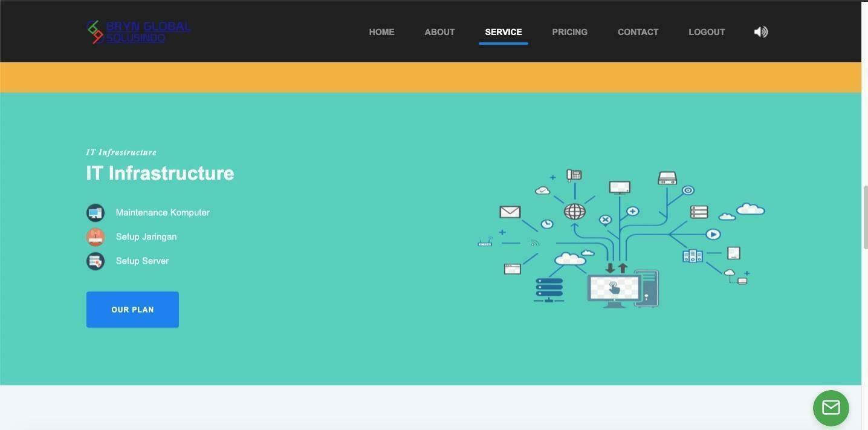
Task: Click the Maintenance Komputer monitor icon
Action: (96, 213)
